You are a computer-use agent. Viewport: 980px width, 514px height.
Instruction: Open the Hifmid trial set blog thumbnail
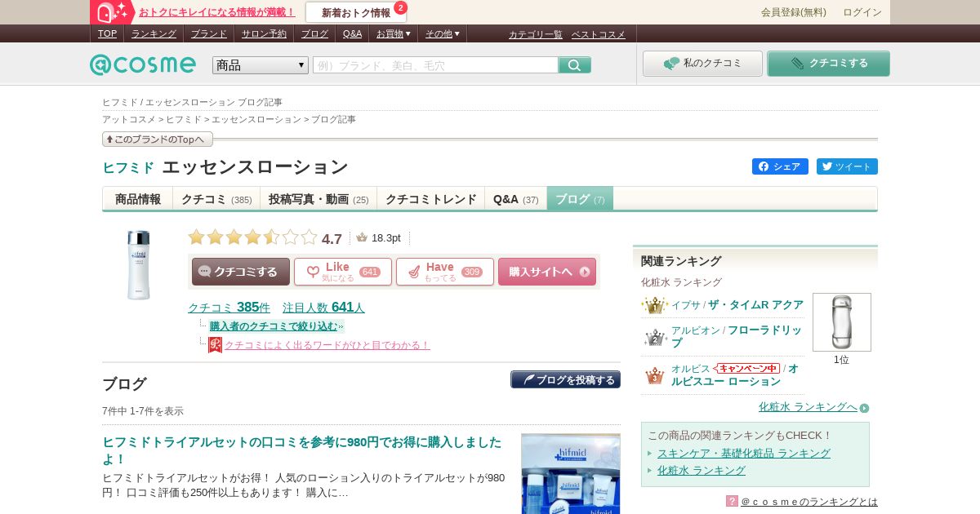coord(570,473)
